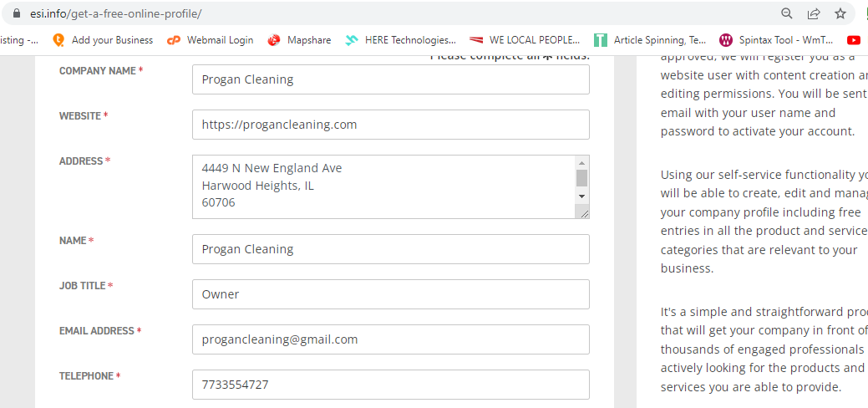Click the Name input field
The height and width of the screenshot is (408, 868).
[x=391, y=249]
